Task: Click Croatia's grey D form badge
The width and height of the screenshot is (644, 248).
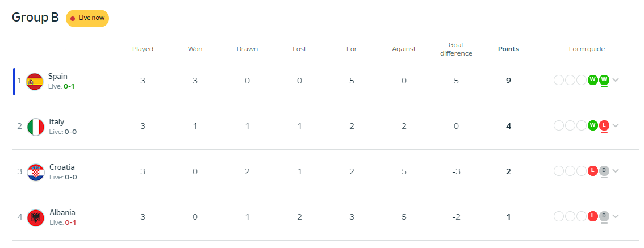Action: tap(604, 170)
